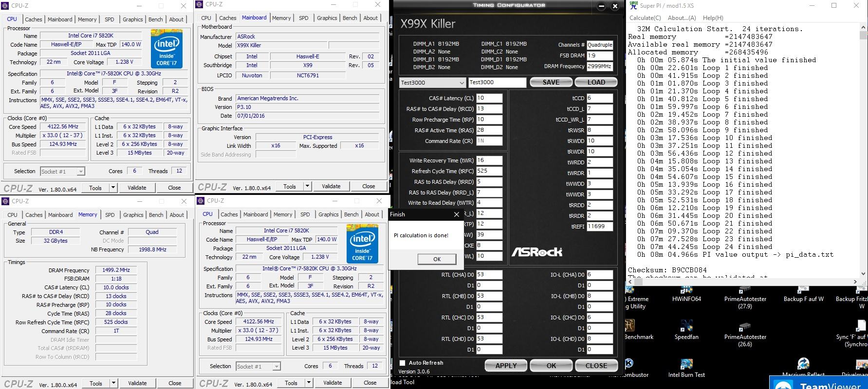Open the About...(A) menu in Super PI
Screen dimensions: 868x389
click(682, 18)
